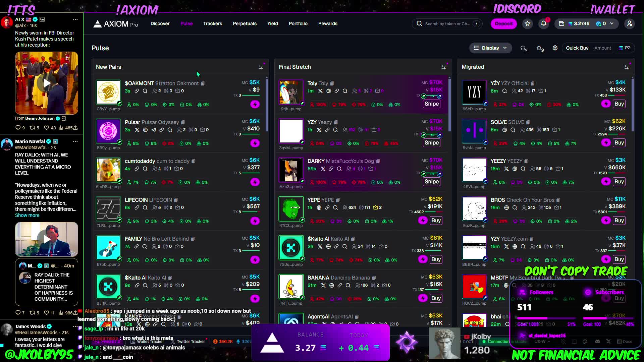The width and height of the screenshot is (644, 362).
Task: Open the X icon on YEEZY row
Action: point(506,169)
